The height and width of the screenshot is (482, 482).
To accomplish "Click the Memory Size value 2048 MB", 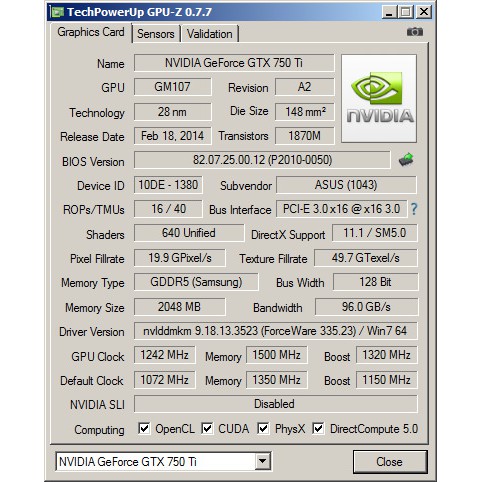I will tap(180, 307).
